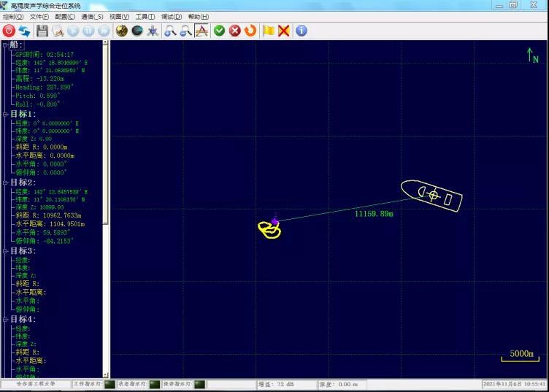Collapse the 目标1 tree node
The height and width of the screenshot is (392, 549).
pos(4,115)
